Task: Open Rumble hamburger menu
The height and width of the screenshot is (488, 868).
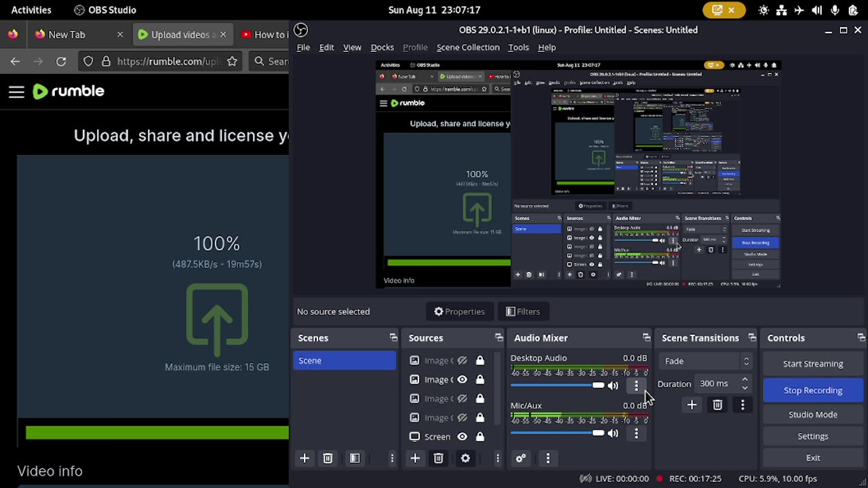Action: coord(16,91)
